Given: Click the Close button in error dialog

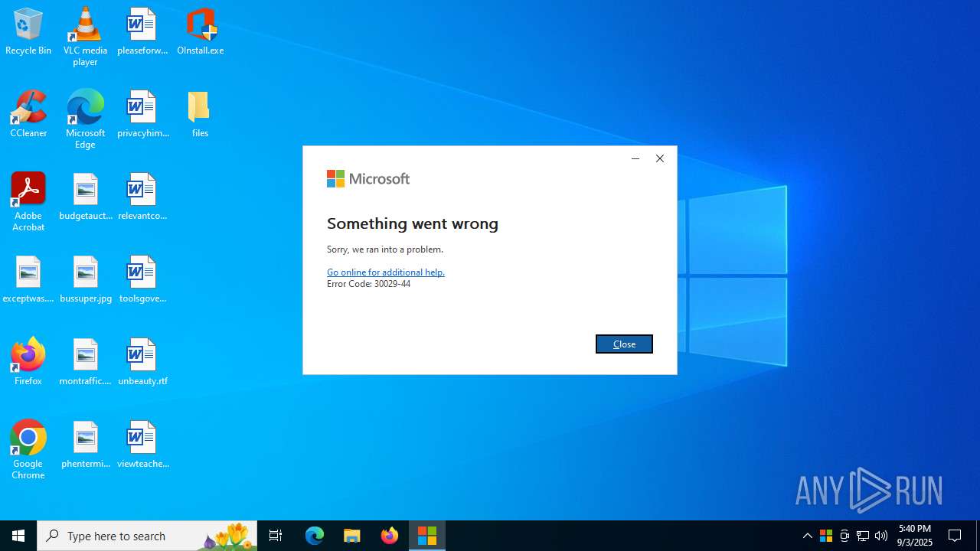Looking at the screenshot, I should (624, 344).
